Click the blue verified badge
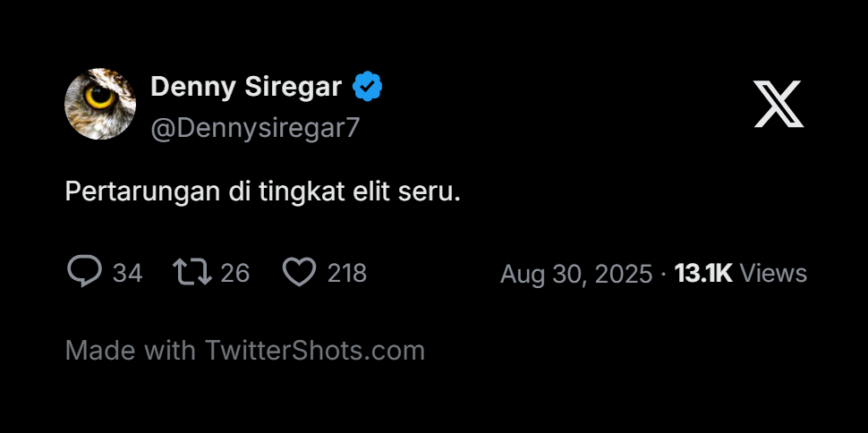868x433 pixels. pos(367,87)
